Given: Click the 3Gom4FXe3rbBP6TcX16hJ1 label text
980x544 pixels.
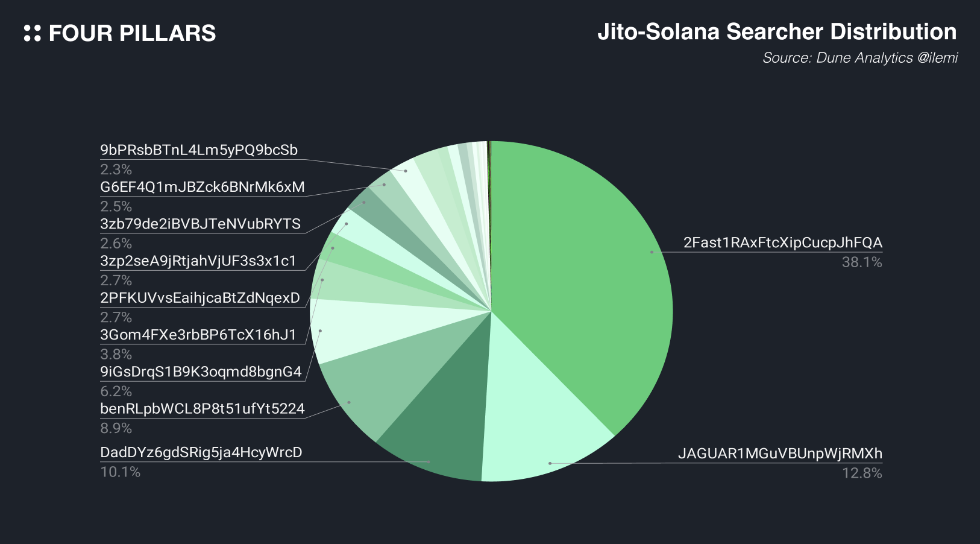Looking at the screenshot, I should (x=198, y=335).
